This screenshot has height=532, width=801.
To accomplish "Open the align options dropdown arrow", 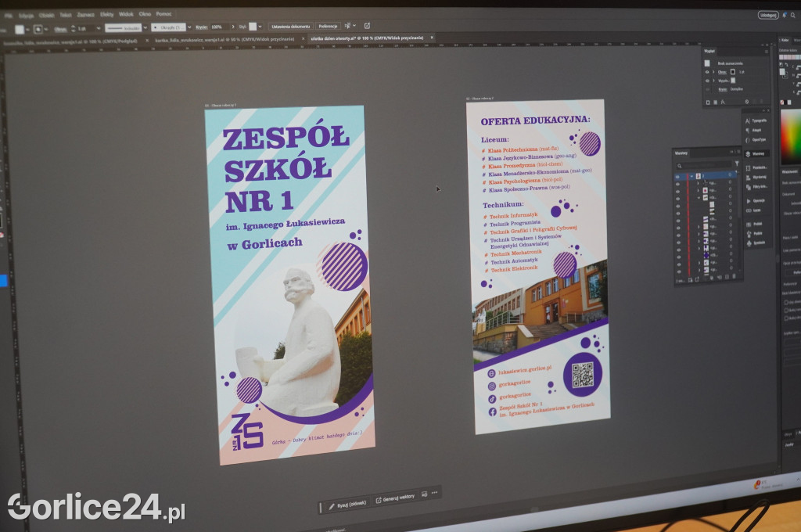I will [x=354, y=26].
